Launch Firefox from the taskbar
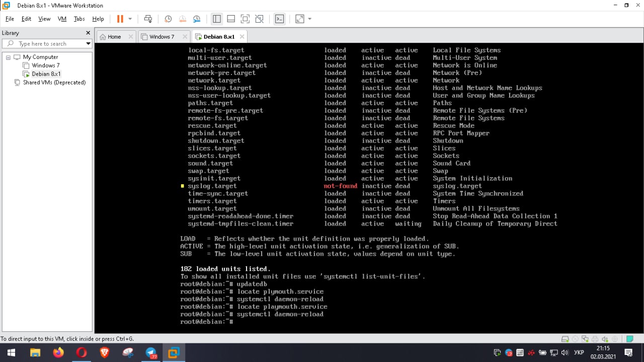The width and height of the screenshot is (644, 362). (58, 352)
